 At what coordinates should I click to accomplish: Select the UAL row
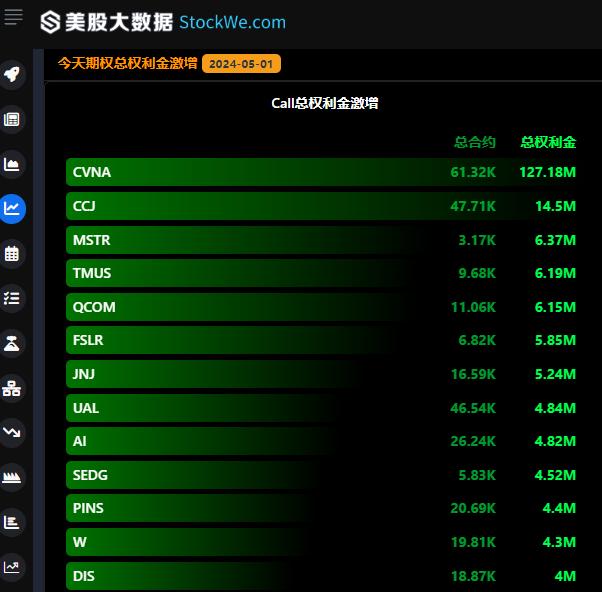321,408
